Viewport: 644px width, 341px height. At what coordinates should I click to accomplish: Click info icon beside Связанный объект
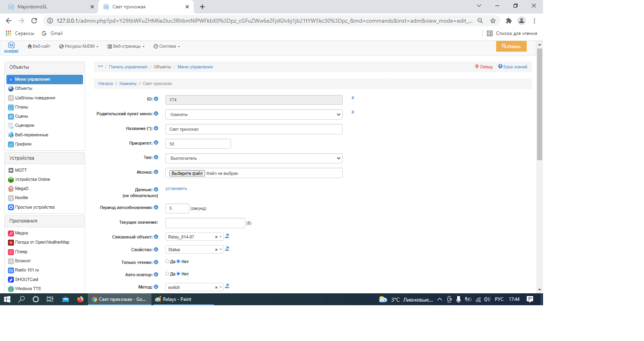156,237
